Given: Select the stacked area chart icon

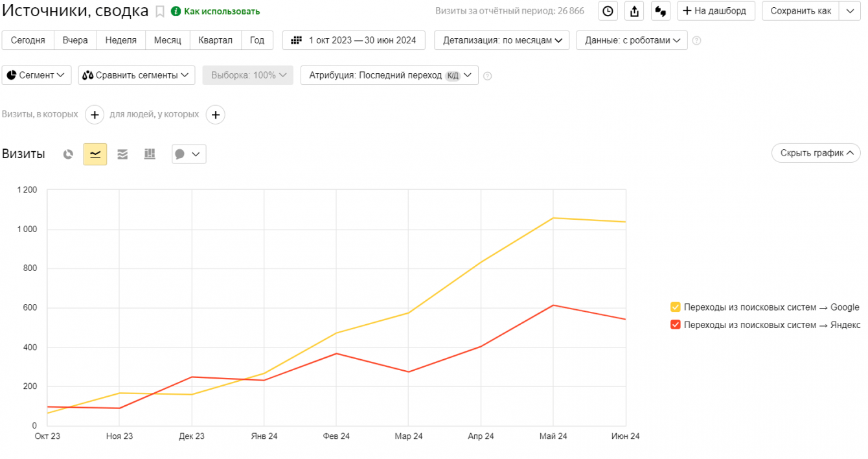Looking at the screenshot, I should (122, 154).
